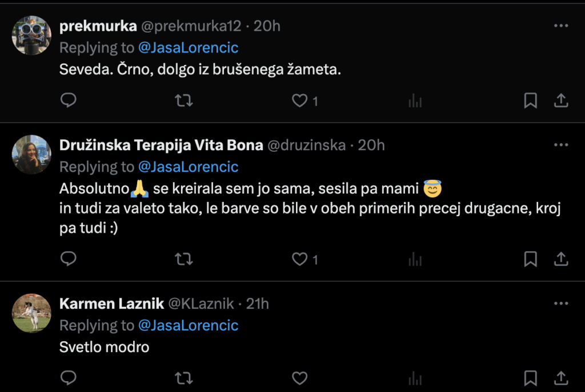Screen dimensions: 585x392
Task: Open prekmurka's profile picture
Action: (x=32, y=35)
